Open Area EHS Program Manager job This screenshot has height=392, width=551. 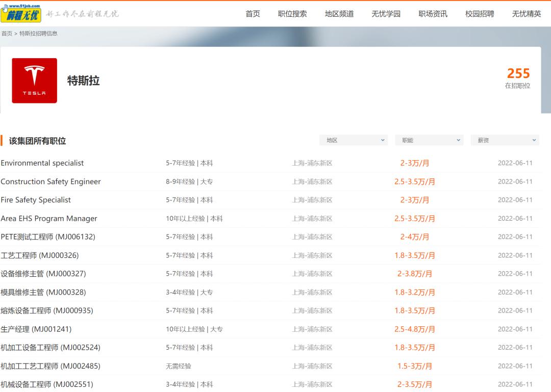tap(49, 219)
